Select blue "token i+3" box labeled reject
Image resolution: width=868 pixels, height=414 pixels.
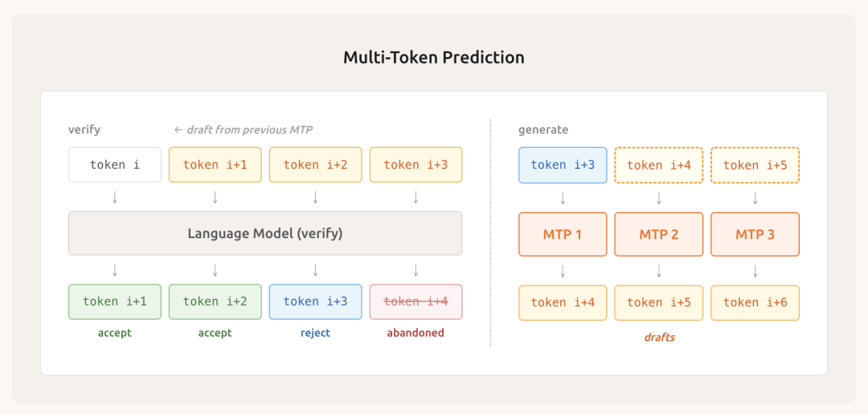(x=315, y=301)
